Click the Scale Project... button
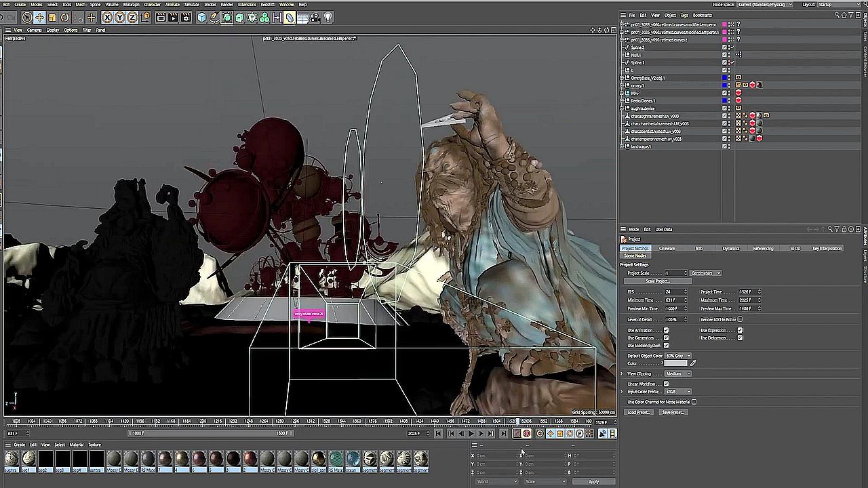 [657, 281]
